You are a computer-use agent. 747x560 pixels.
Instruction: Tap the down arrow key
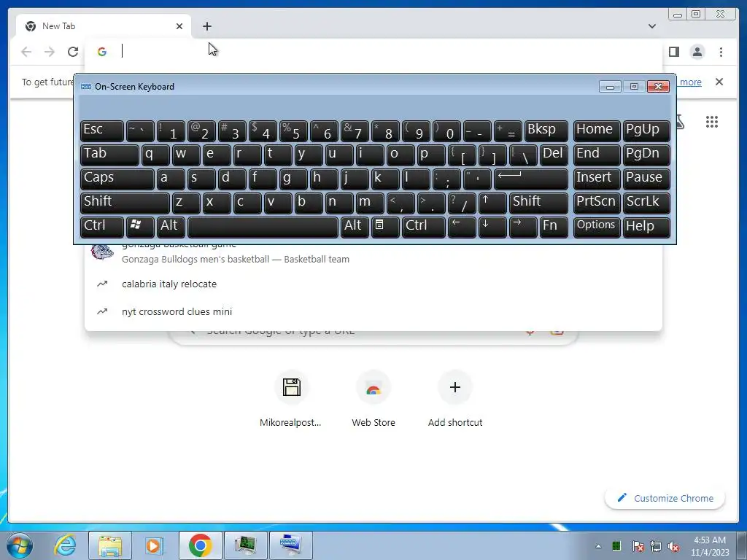[492, 227]
